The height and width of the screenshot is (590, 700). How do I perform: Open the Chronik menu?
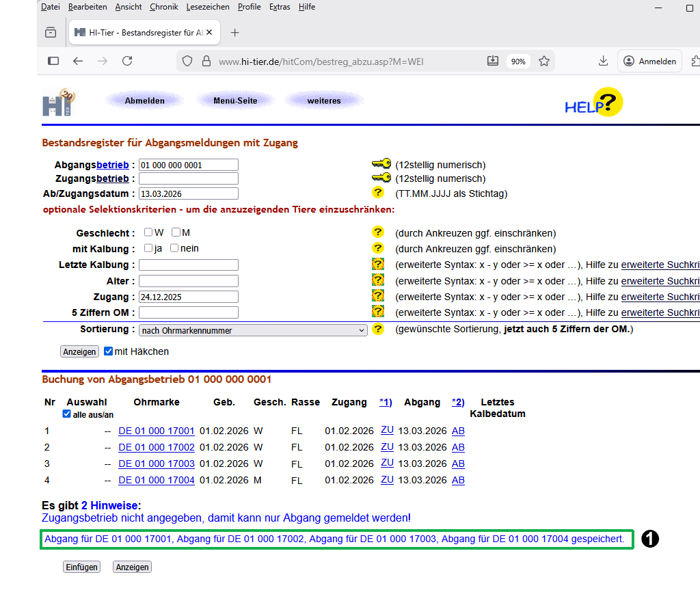163,7
